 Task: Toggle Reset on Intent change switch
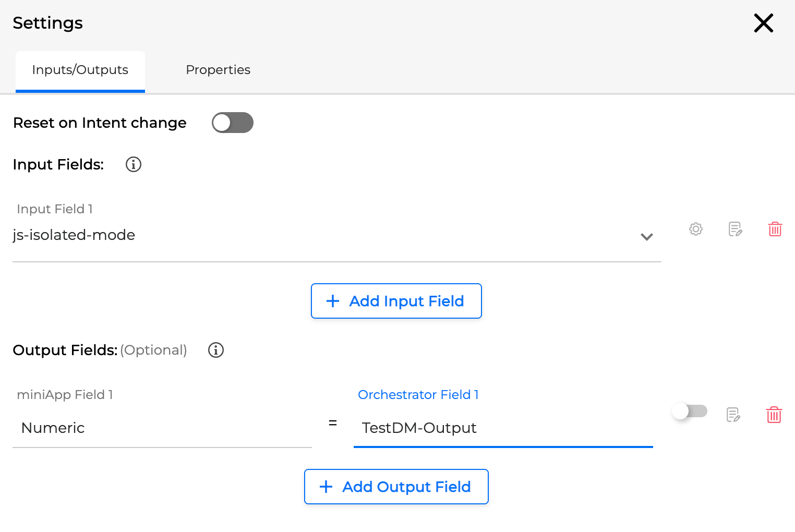click(x=233, y=123)
